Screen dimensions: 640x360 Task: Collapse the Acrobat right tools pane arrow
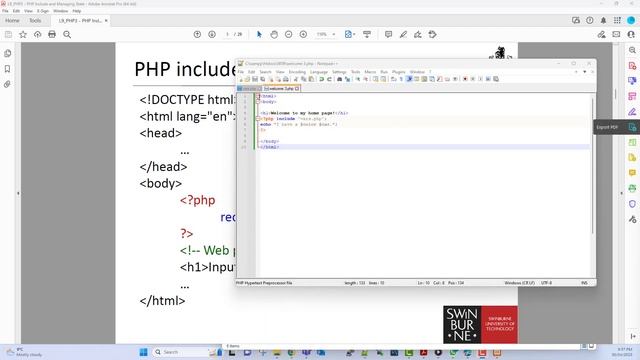point(622,193)
